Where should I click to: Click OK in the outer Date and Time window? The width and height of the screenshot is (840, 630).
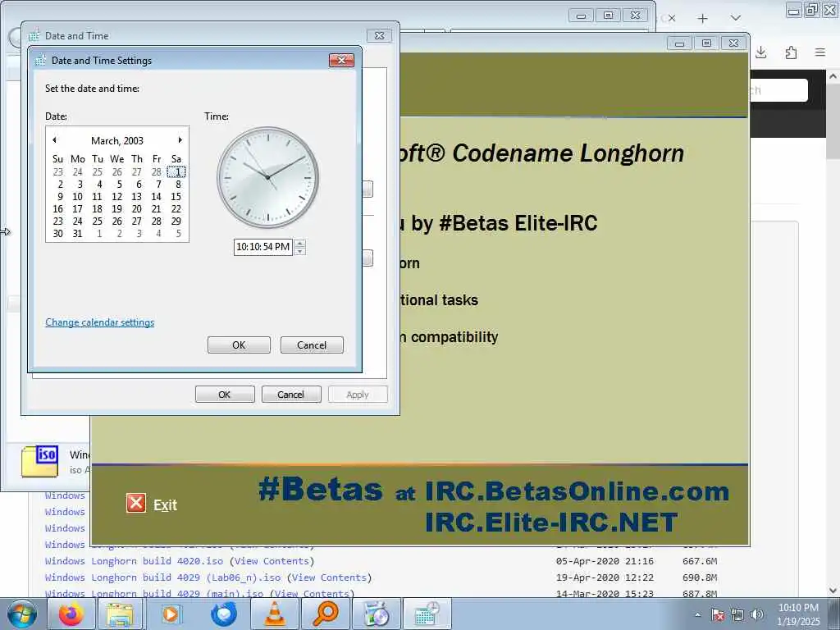(x=225, y=395)
